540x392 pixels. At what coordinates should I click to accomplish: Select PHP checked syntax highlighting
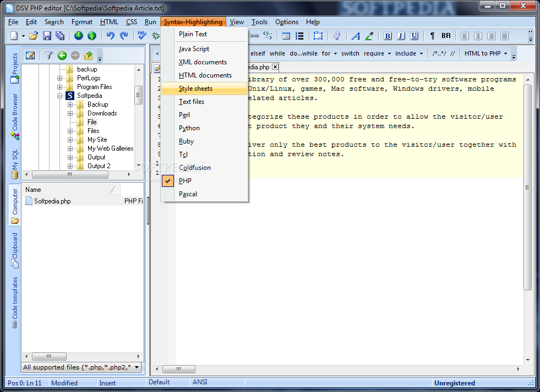pyautogui.click(x=205, y=181)
